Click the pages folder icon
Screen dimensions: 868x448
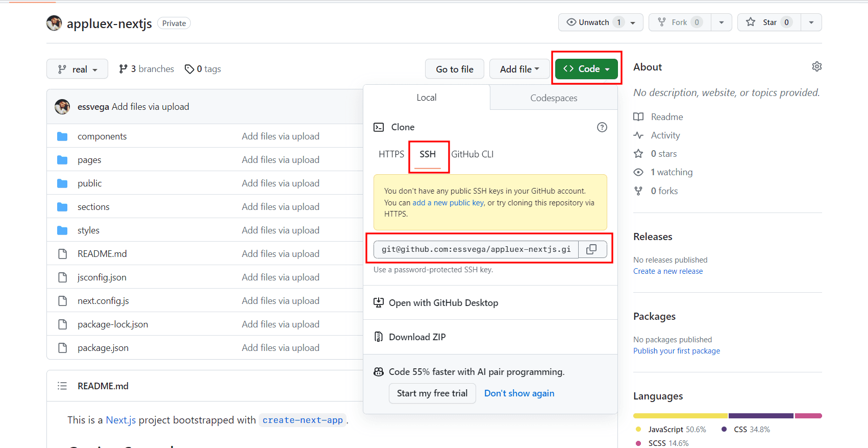62,160
